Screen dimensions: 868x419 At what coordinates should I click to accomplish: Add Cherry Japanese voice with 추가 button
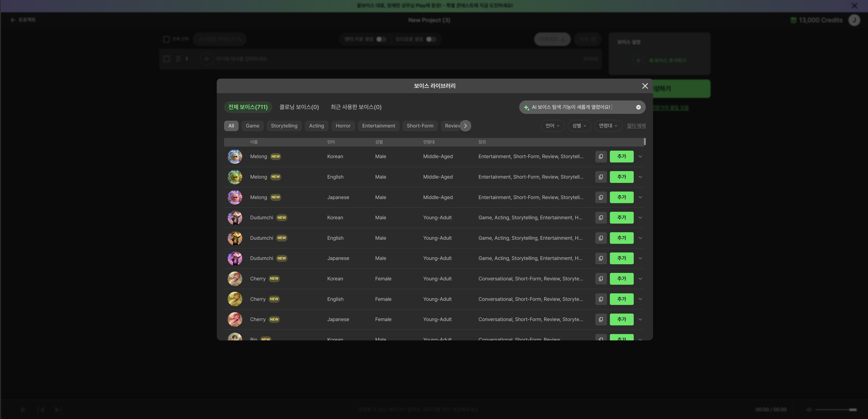[x=621, y=319]
